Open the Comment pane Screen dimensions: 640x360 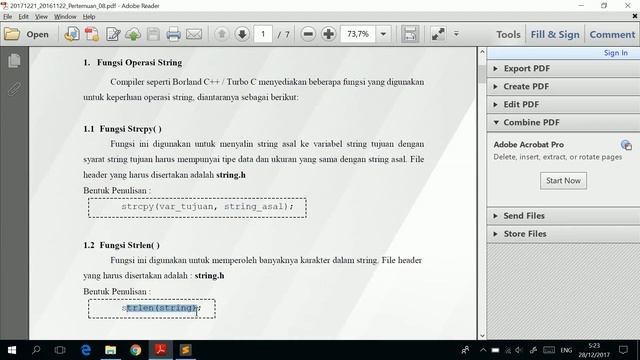612,35
